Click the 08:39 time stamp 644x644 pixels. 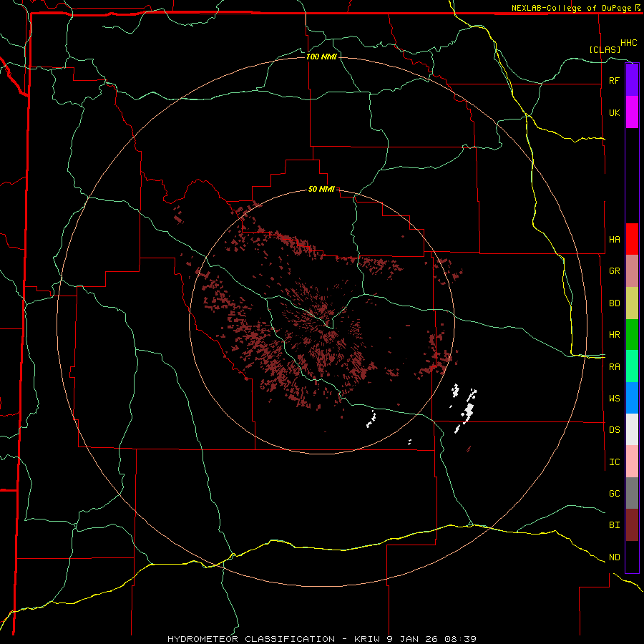click(x=460, y=639)
